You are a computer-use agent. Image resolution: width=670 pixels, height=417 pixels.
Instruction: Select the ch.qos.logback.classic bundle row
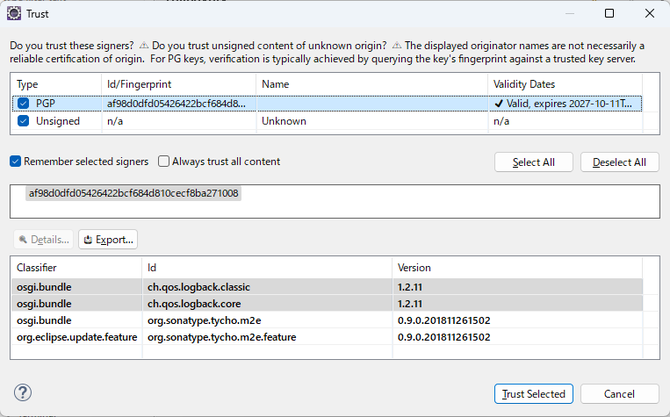pyautogui.click(x=200, y=286)
